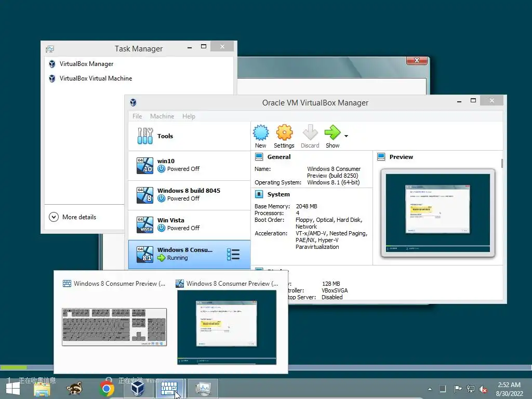Collapse the Preview section header
This screenshot has height=399, width=532.
(401, 157)
